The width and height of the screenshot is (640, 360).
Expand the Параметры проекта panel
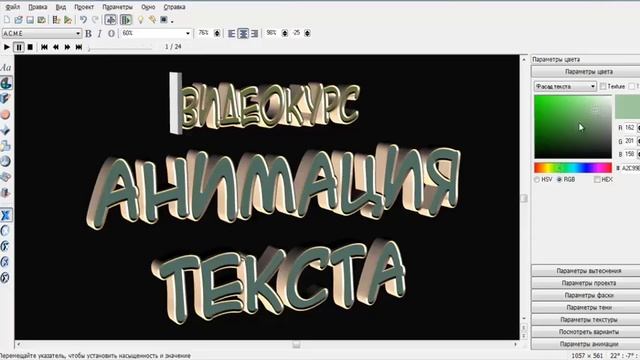[x=586, y=283]
